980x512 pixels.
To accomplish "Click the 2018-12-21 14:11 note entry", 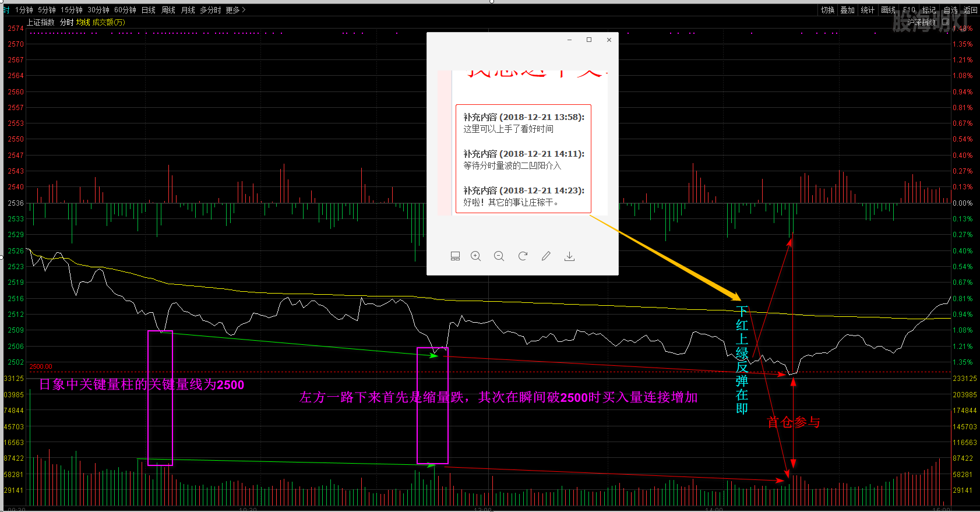I will 523,160.
